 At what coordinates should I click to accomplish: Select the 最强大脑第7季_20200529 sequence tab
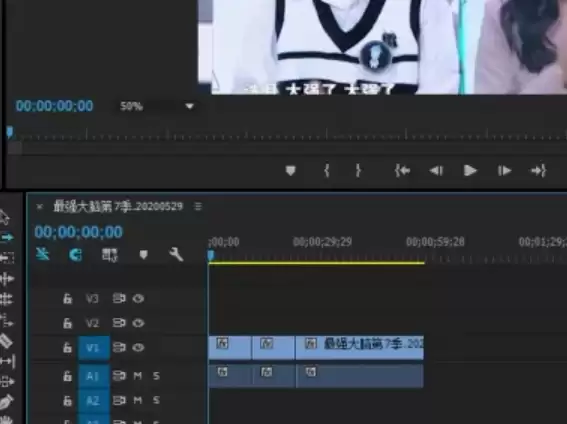(118, 206)
